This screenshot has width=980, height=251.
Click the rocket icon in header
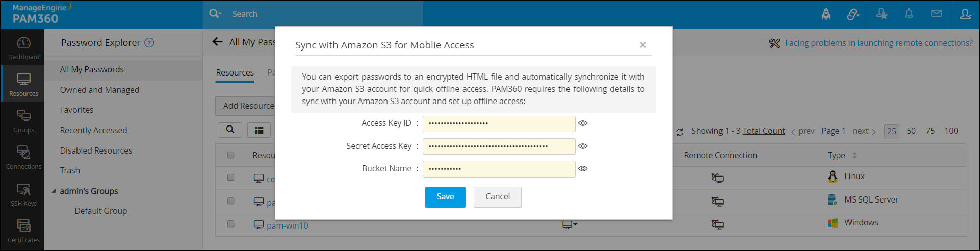[826, 14]
